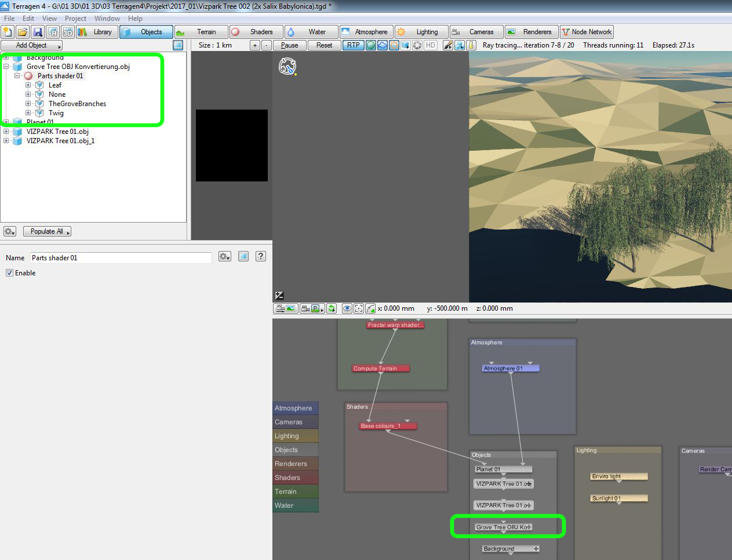
Task: Toggle the HD preview button
Action: pyautogui.click(x=431, y=45)
